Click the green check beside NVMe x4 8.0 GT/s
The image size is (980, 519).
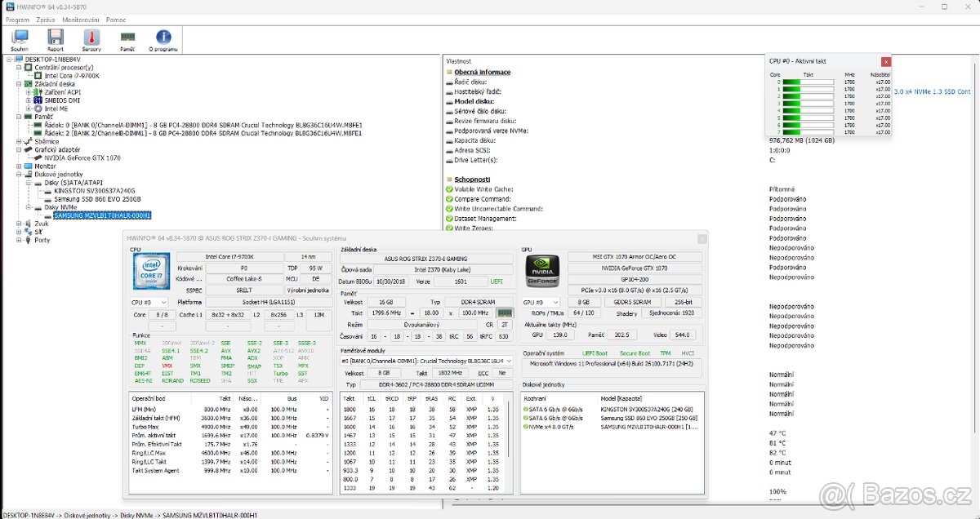click(526, 427)
